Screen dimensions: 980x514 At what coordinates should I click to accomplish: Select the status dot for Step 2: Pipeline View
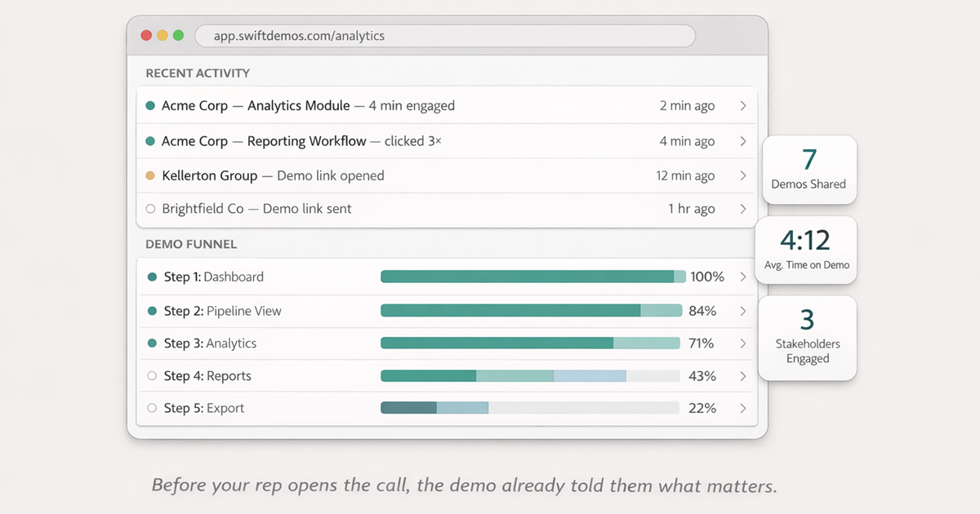[x=152, y=311]
